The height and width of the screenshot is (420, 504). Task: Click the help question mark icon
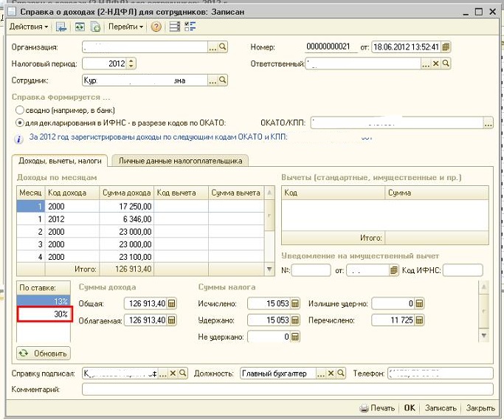(156, 27)
